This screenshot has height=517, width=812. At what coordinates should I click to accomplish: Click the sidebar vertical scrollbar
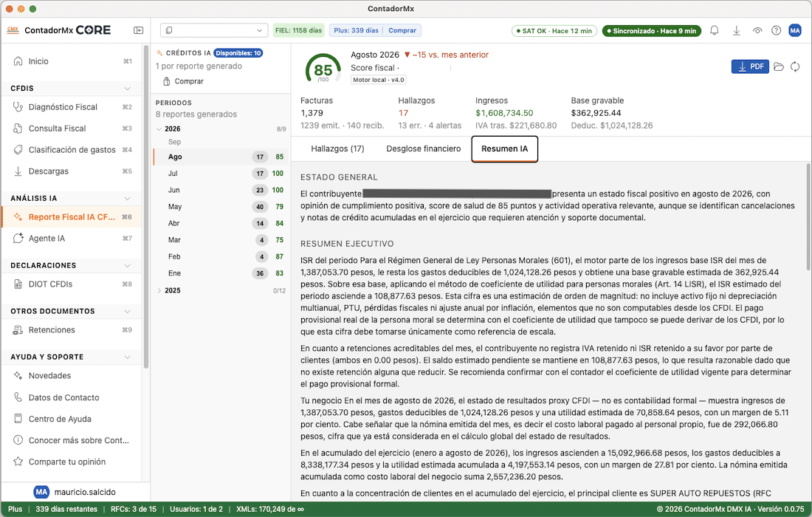(146, 208)
